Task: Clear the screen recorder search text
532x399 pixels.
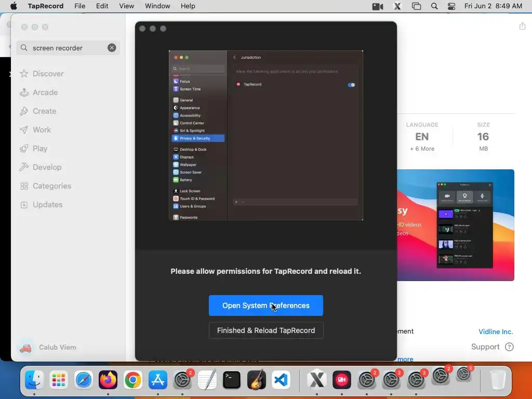Action: [112, 48]
